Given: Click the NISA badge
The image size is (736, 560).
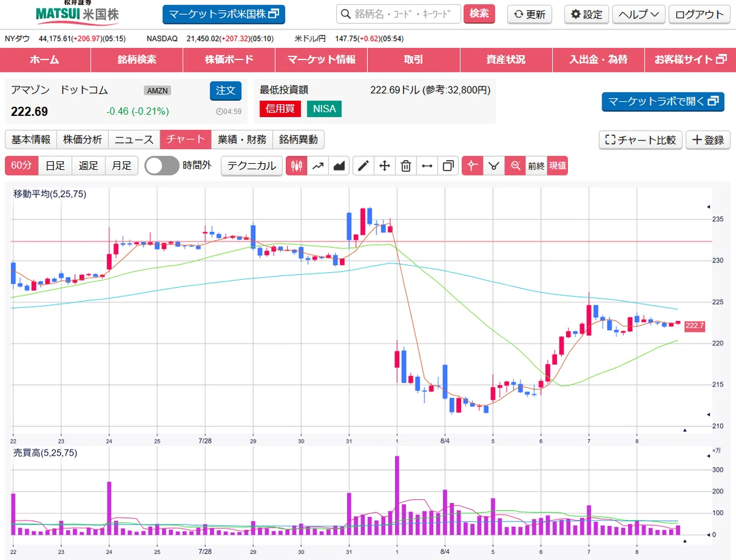Looking at the screenshot, I should tap(324, 109).
